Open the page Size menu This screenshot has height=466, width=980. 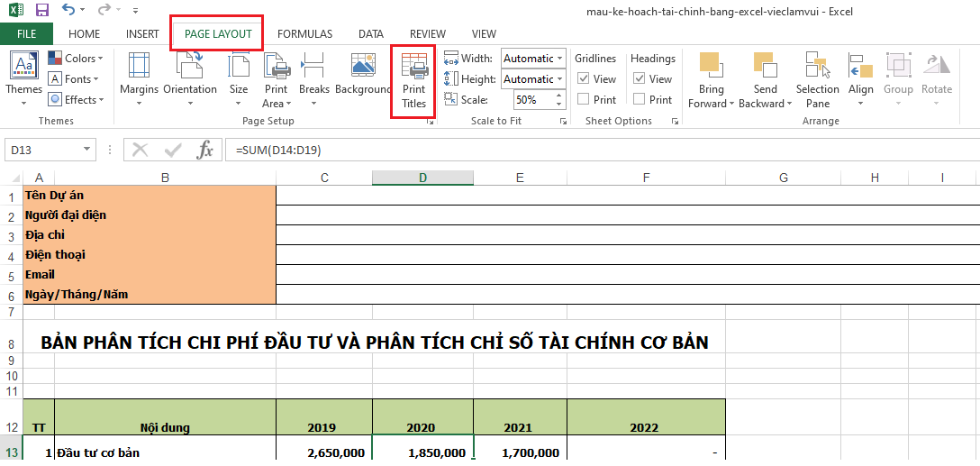point(238,78)
